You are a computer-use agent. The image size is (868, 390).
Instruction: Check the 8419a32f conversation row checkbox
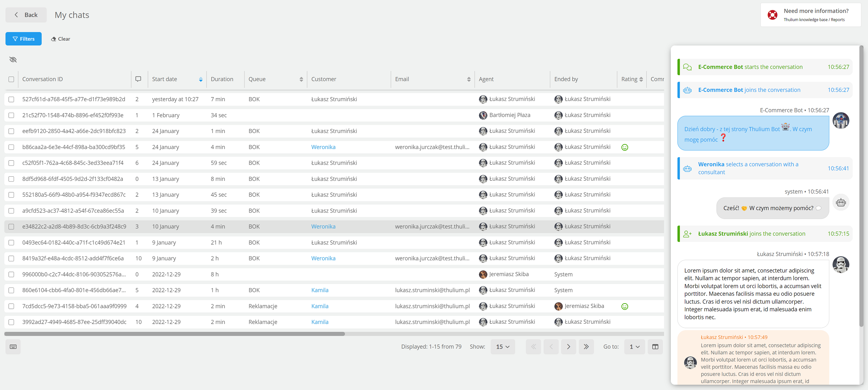[11, 258]
